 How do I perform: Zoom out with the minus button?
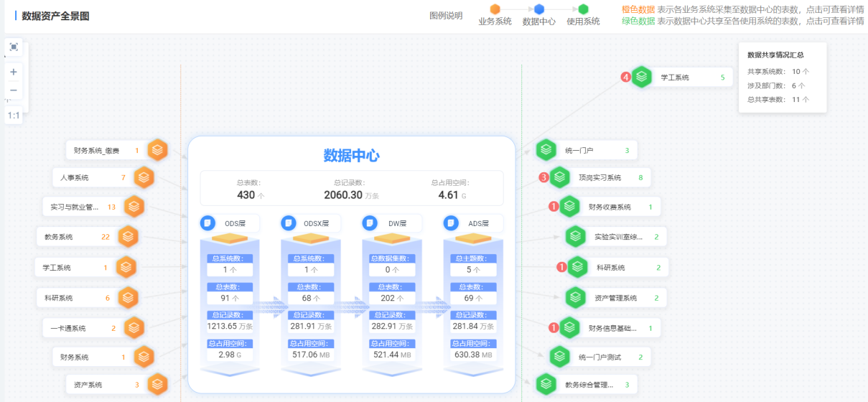14,90
